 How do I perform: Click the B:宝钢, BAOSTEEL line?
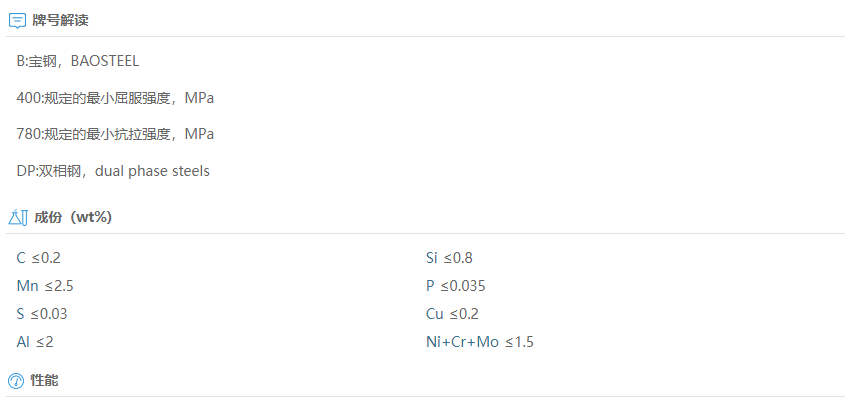point(78,61)
